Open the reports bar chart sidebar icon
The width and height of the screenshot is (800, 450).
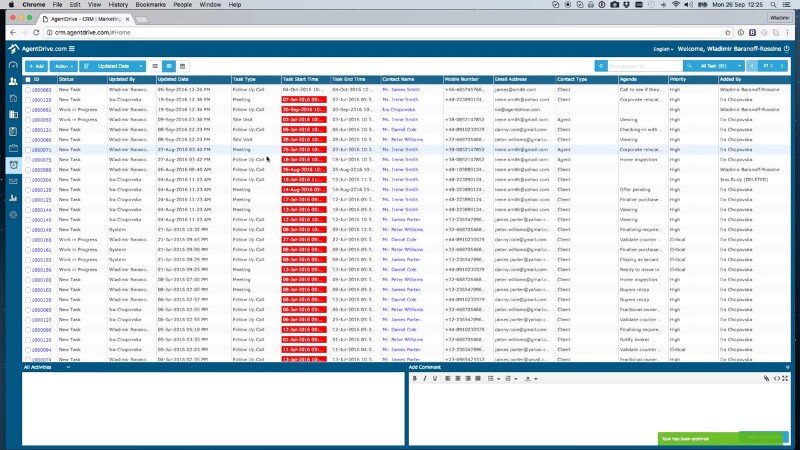tap(13, 198)
